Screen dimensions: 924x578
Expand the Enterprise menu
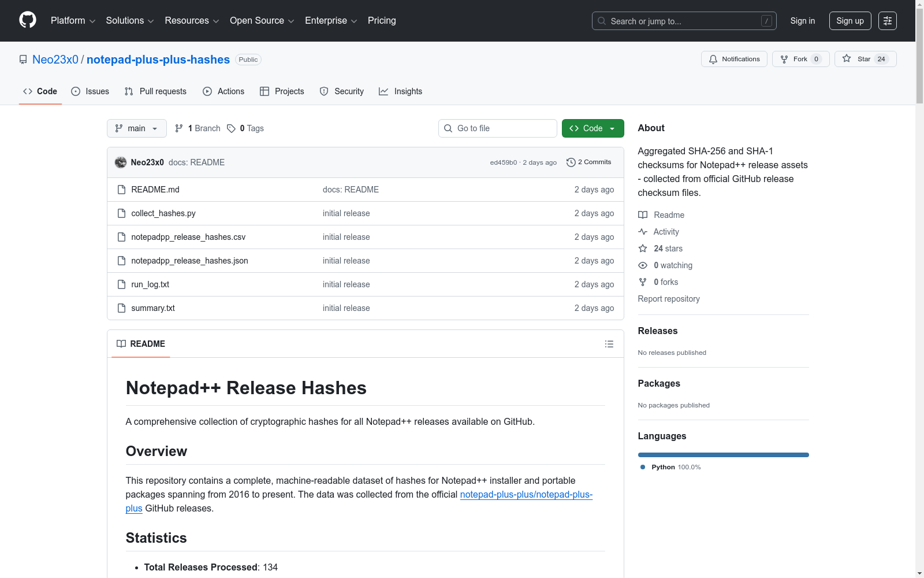(331, 21)
